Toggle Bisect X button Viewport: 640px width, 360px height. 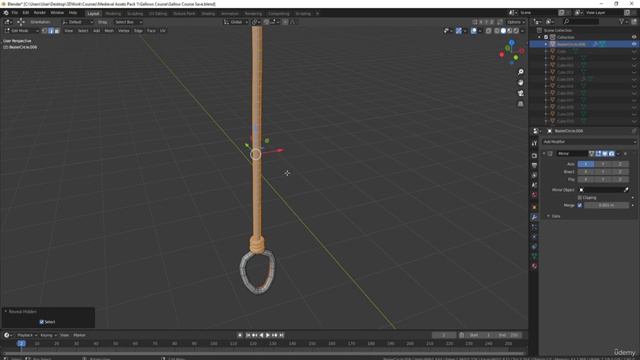586,172
